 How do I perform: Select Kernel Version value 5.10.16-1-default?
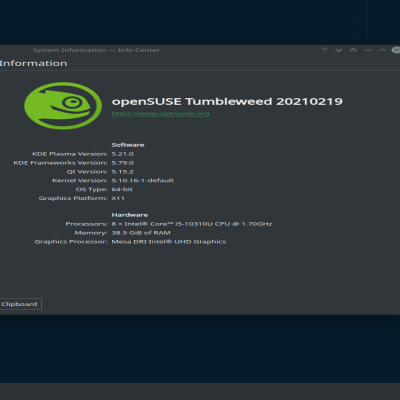pos(143,180)
